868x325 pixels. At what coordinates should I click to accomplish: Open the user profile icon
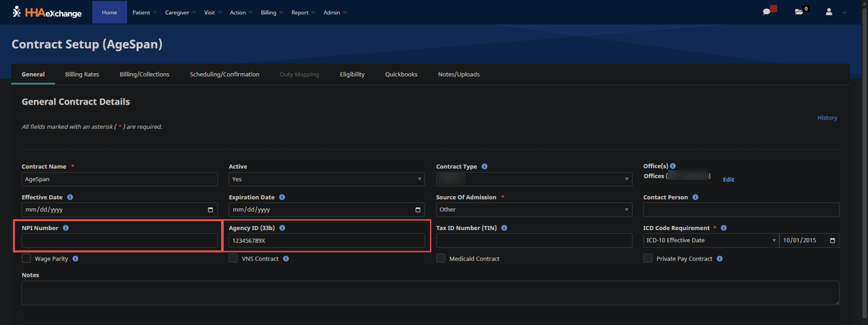point(829,12)
